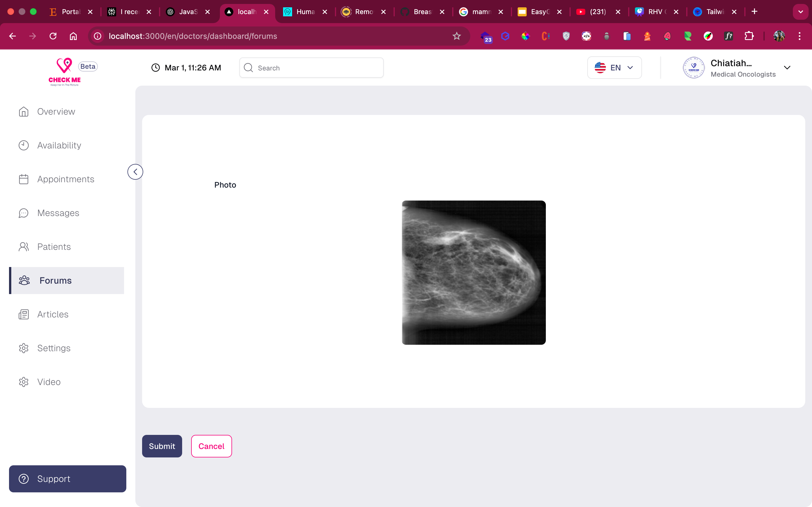Collapse the sidebar with the chevron button
The height and width of the screenshot is (507, 812).
pyautogui.click(x=135, y=172)
